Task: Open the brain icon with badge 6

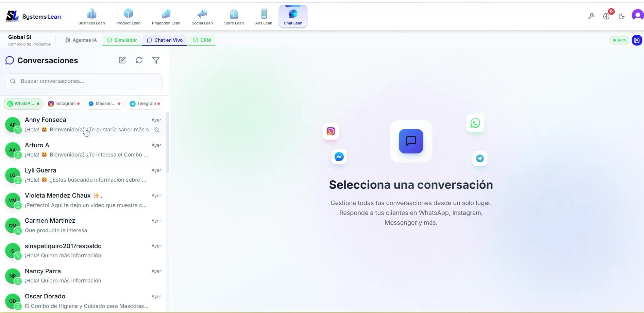Action: tap(607, 16)
